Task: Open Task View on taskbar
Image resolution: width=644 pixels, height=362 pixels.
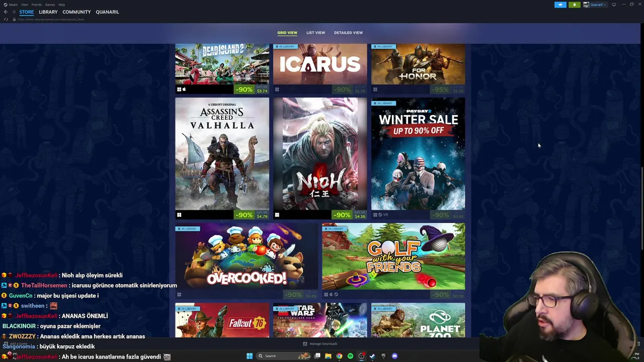Action: tap(317, 356)
